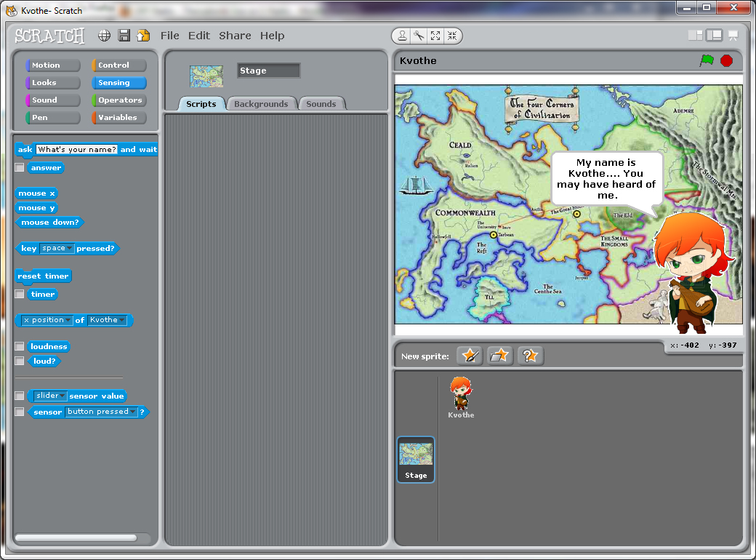
Task: Click the New sprite: label
Action: [x=425, y=356]
